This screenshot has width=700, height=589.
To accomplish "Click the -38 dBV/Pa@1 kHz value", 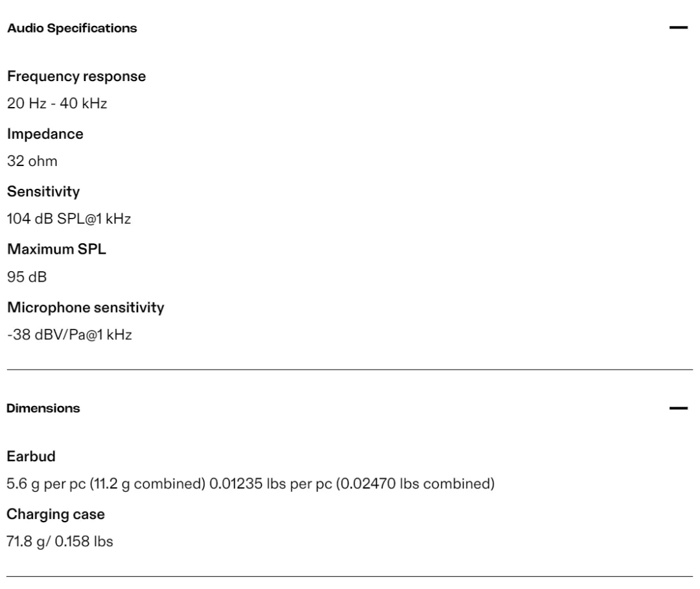I will click(x=69, y=335).
